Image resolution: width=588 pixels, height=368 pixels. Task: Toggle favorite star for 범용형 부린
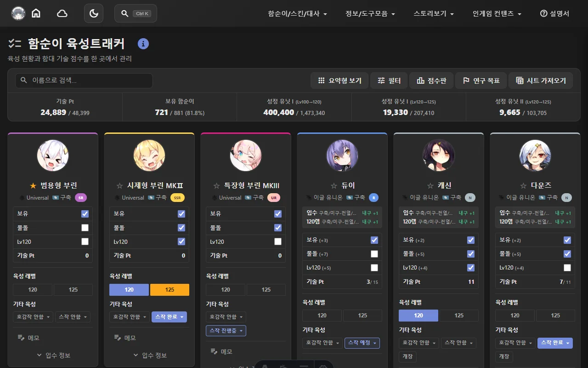(33, 185)
